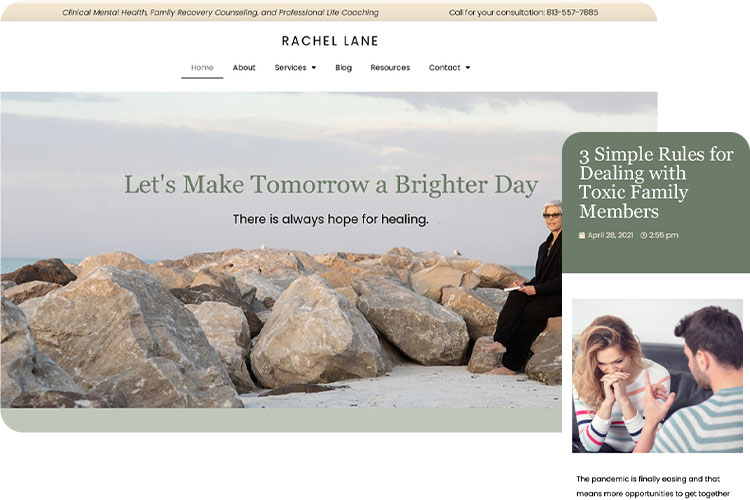This screenshot has width=750, height=500.
Task: Open the Blog page
Action: coord(343,67)
